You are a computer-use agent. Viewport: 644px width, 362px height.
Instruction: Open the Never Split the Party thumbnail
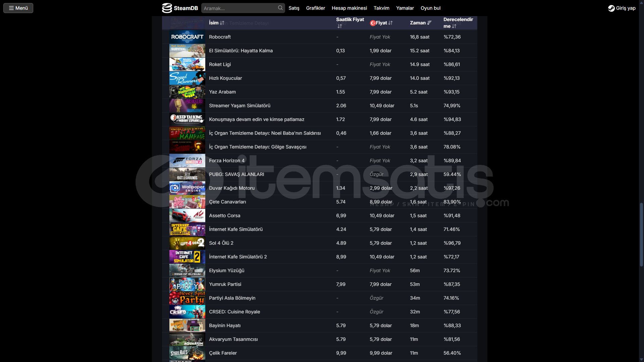(x=187, y=298)
